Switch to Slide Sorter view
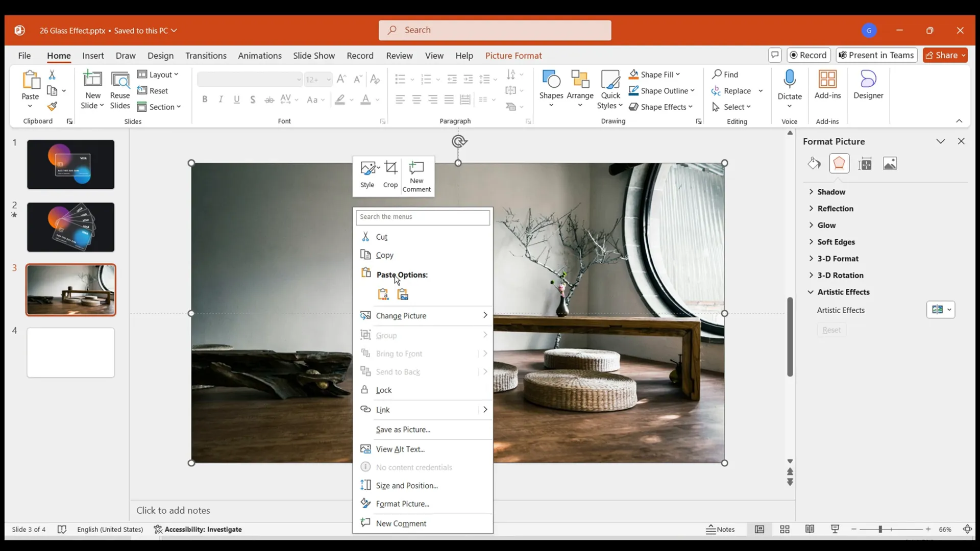980x551 pixels. tap(785, 530)
